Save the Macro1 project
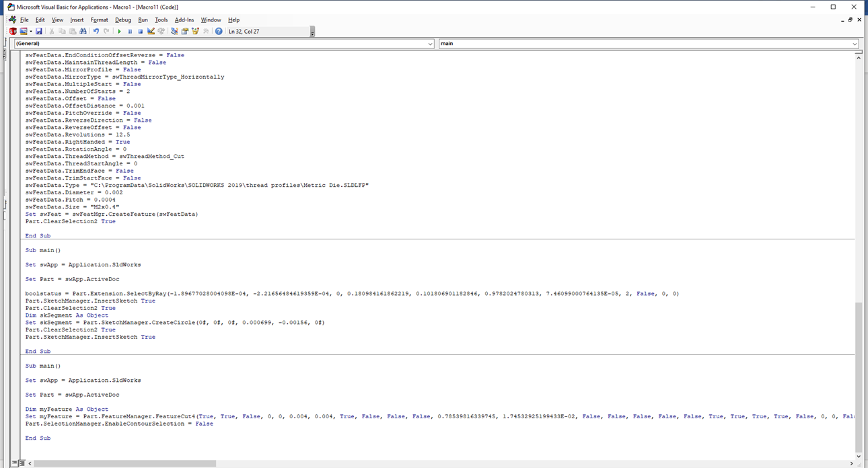The width and height of the screenshot is (868, 468). [38, 31]
